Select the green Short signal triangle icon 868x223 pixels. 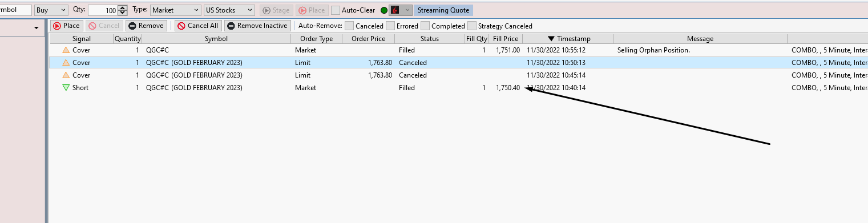(x=66, y=88)
